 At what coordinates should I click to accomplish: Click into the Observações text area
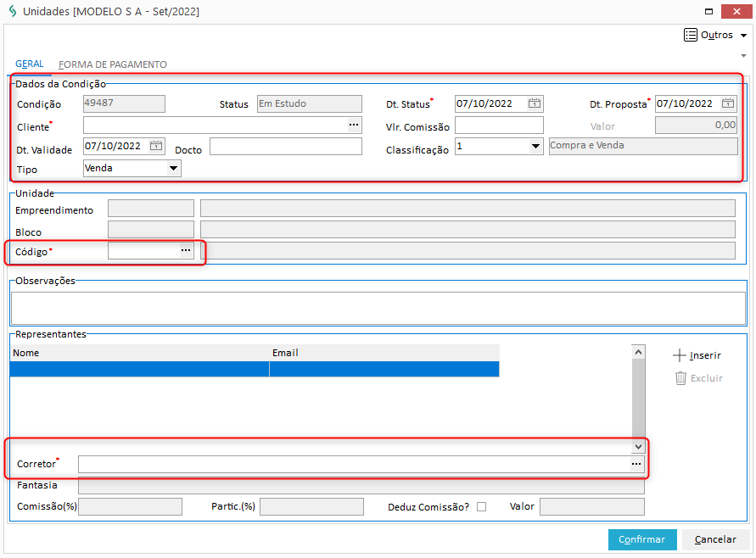tap(378, 307)
